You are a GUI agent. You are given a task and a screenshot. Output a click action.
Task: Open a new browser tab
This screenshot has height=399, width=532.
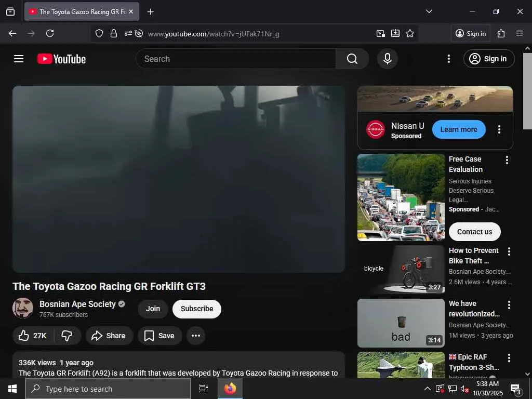[150, 12]
